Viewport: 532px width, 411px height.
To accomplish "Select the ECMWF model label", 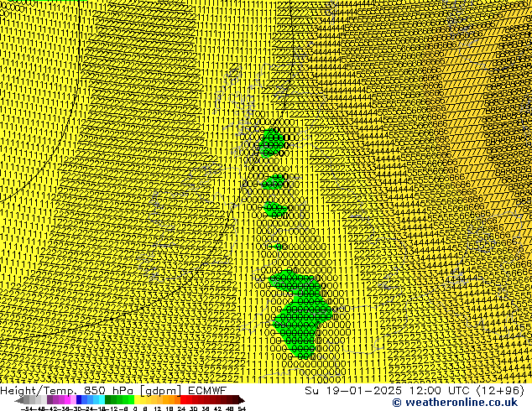I will (x=208, y=390).
